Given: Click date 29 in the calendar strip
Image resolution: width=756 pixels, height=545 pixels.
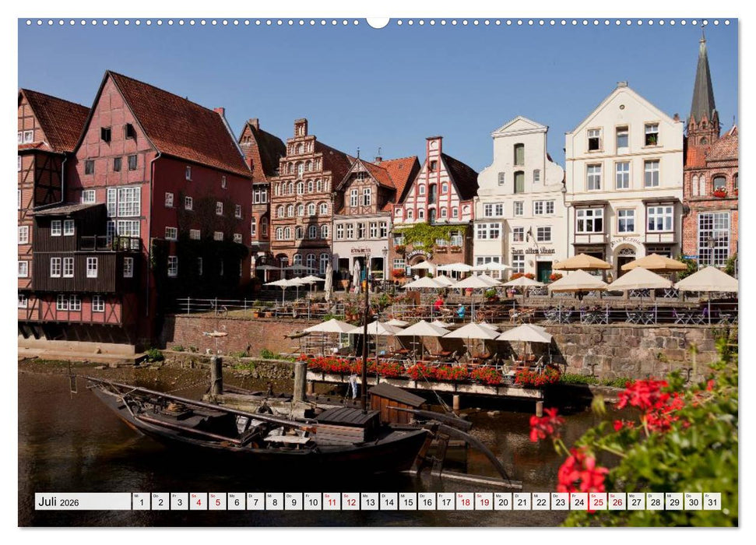Looking at the screenshot, I should coord(673,501).
